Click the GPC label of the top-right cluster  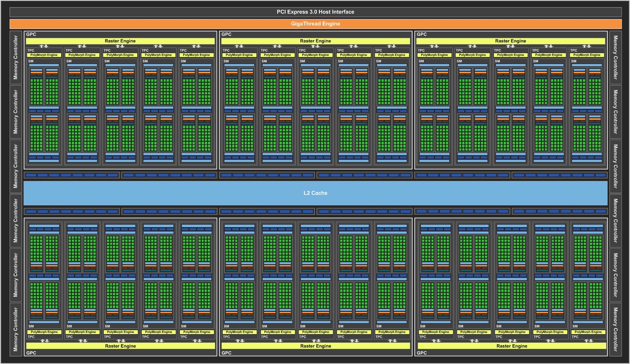[422, 34]
